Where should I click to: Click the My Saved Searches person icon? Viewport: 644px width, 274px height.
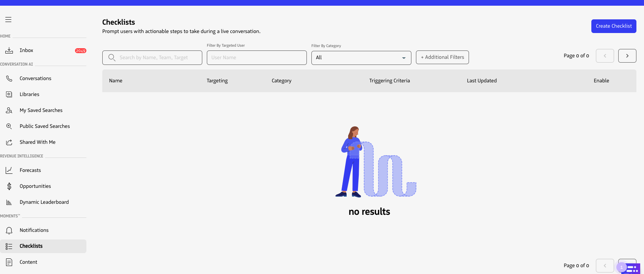click(9, 110)
